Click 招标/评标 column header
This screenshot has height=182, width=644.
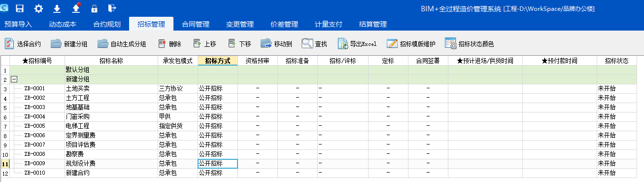click(342, 61)
